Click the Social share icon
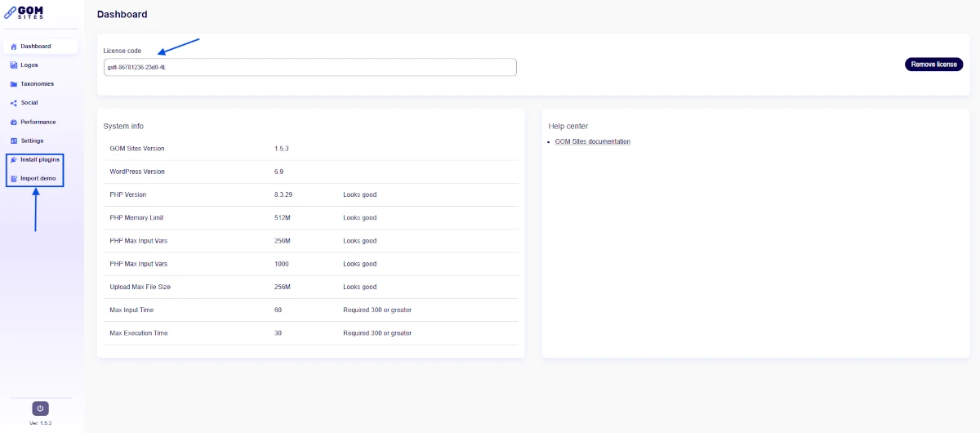This screenshot has width=980, height=433. point(14,103)
